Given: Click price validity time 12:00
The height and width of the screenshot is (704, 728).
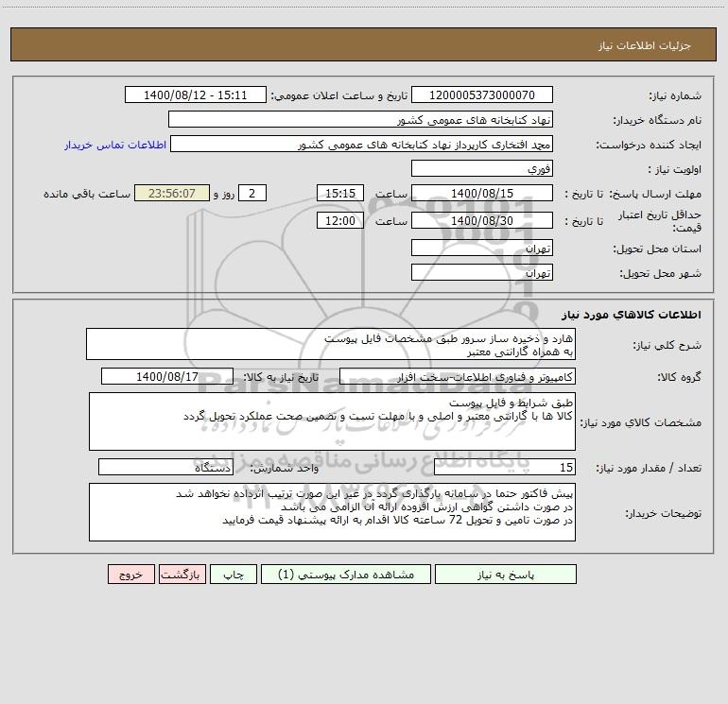Looking at the screenshot, I should pyautogui.click(x=339, y=220).
